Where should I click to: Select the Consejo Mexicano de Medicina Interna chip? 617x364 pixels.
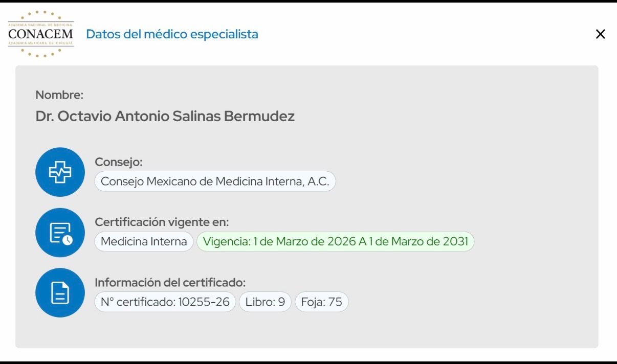pyautogui.click(x=215, y=181)
